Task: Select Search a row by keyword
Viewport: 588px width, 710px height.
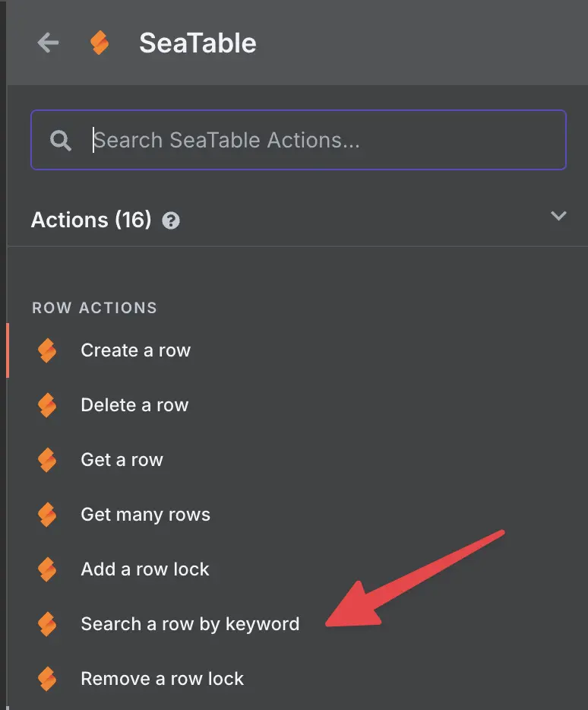Action: 190,624
